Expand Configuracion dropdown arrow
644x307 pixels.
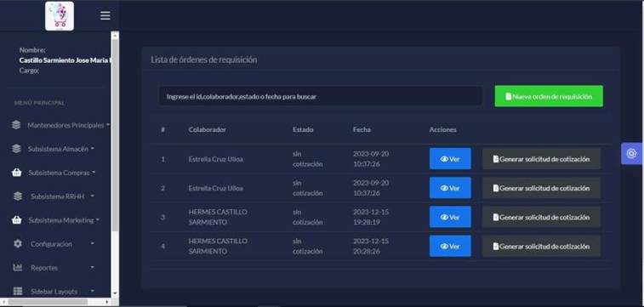pos(92,244)
